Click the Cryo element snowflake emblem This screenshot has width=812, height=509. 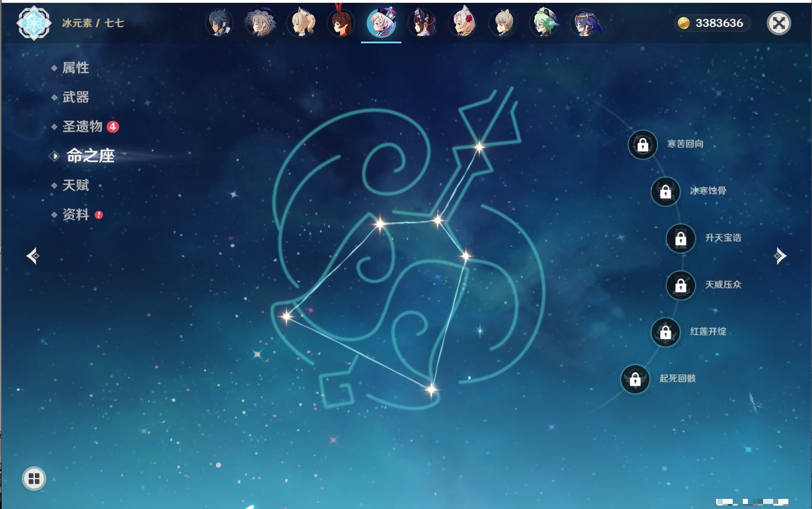pos(34,23)
